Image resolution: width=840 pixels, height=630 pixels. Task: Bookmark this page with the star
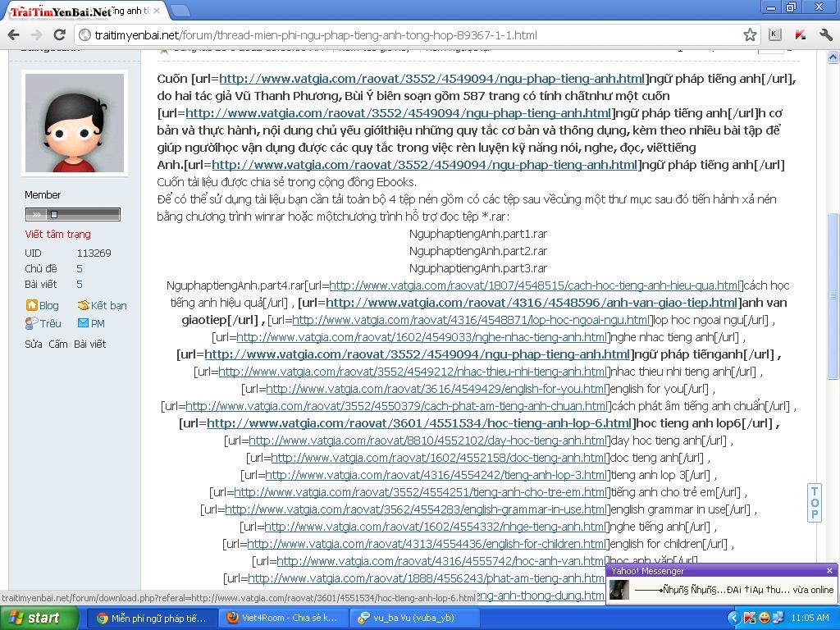[x=750, y=35]
